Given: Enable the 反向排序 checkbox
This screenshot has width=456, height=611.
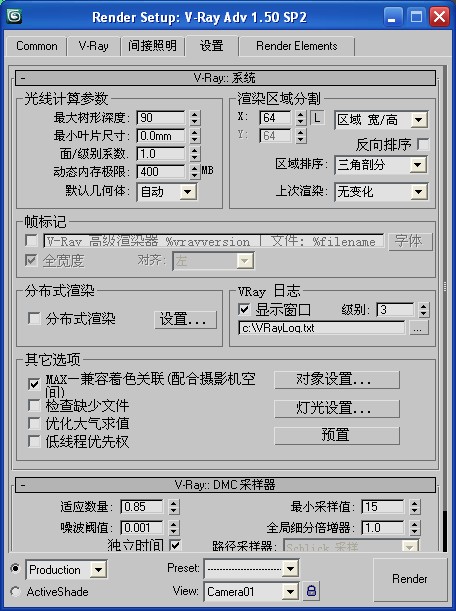Looking at the screenshot, I should [423, 144].
